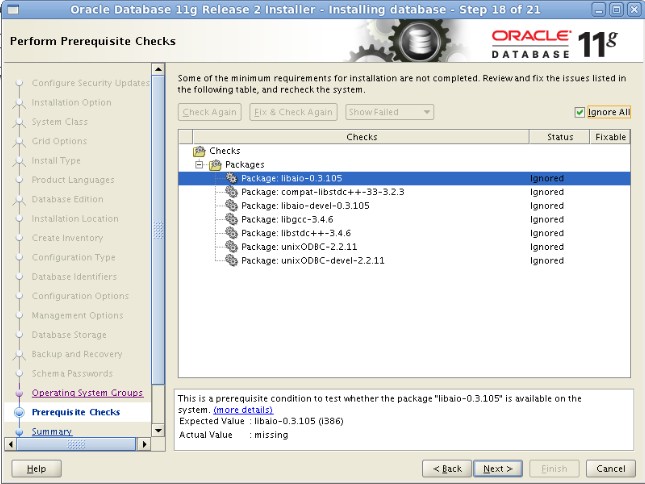Open the window menu icon in title bar
This screenshot has height=484, width=645.
(x=13, y=9)
